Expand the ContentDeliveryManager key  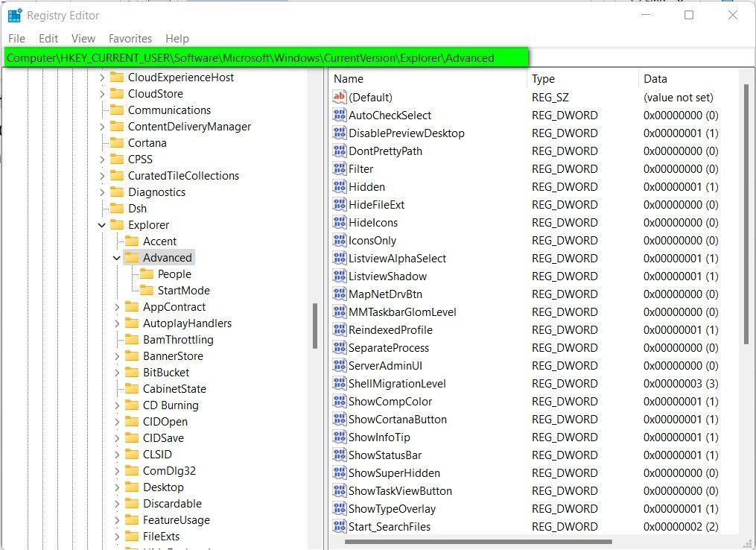(102, 127)
